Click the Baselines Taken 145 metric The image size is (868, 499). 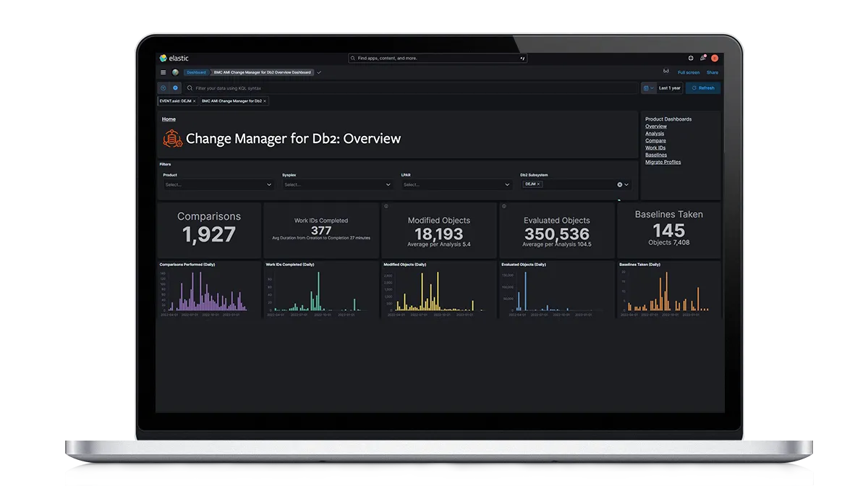pyautogui.click(x=668, y=230)
